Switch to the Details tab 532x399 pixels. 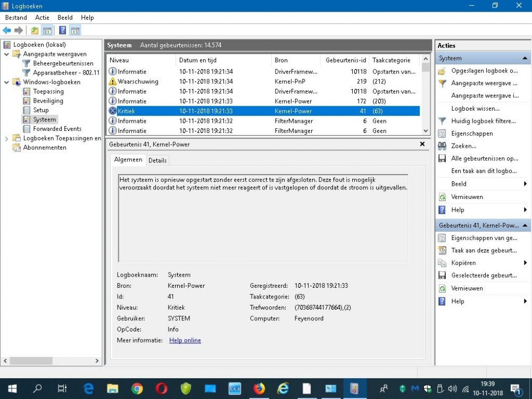coord(157,160)
